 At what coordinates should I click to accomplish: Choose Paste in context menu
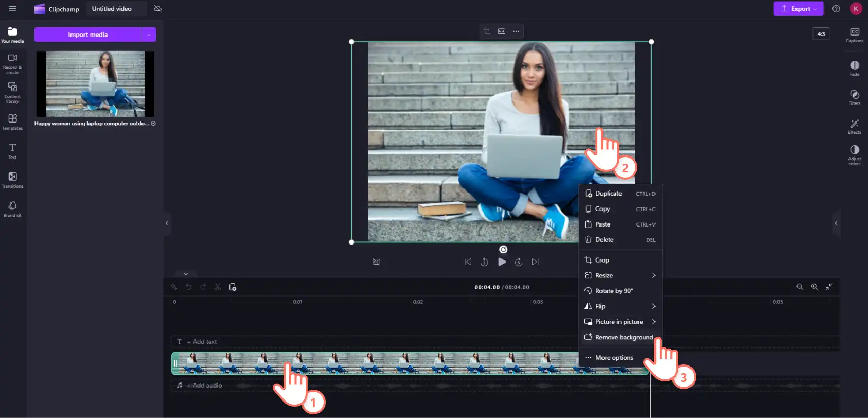[x=621, y=224]
